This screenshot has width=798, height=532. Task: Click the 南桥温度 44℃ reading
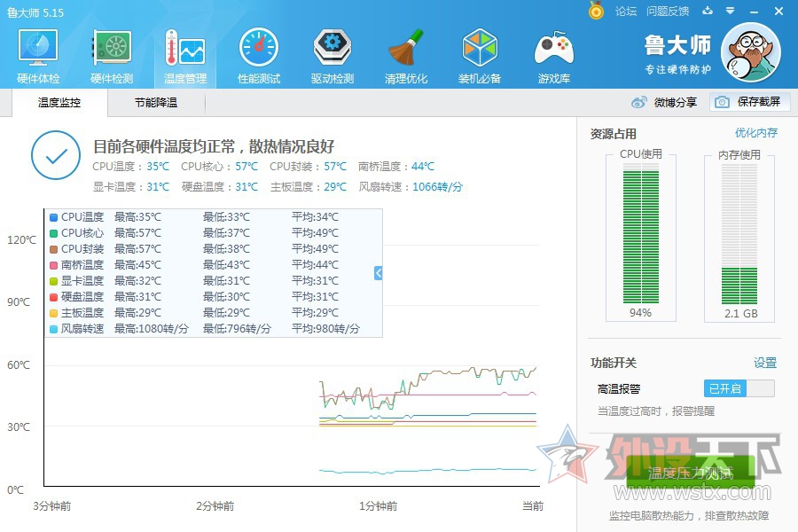pos(396,167)
